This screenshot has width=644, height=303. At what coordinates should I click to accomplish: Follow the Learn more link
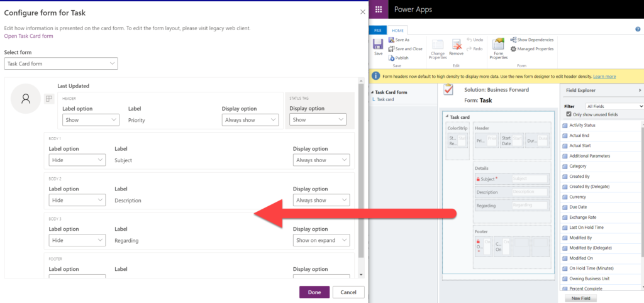coord(604,76)
